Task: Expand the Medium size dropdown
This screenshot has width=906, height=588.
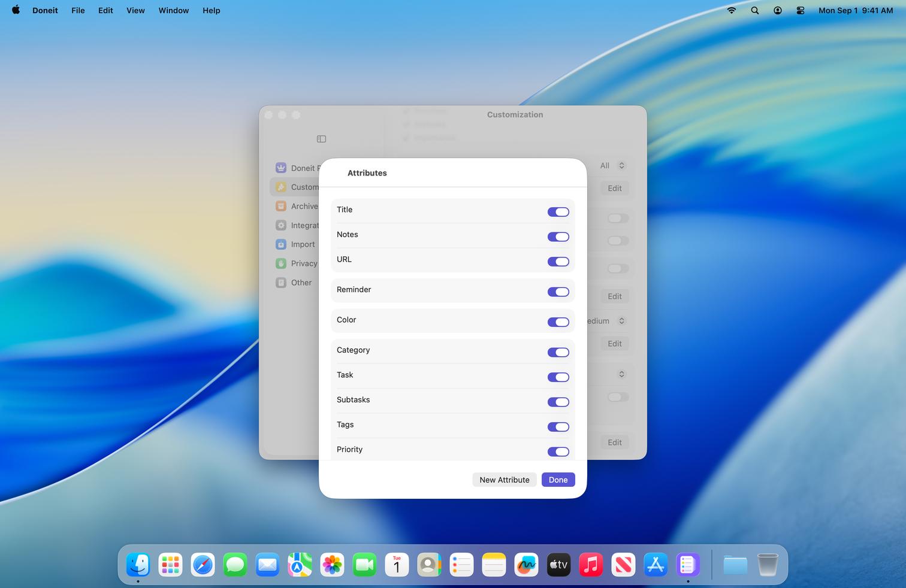Action: (606, 321)
